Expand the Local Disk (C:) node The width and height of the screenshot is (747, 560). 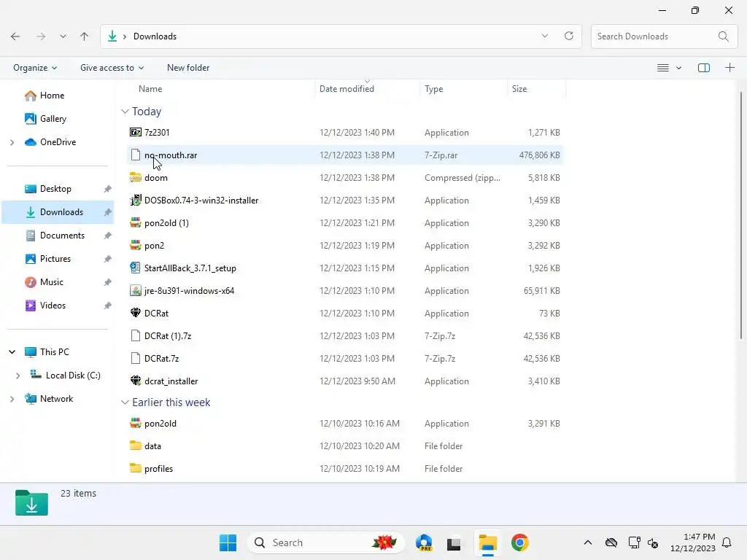click(18, 376)
